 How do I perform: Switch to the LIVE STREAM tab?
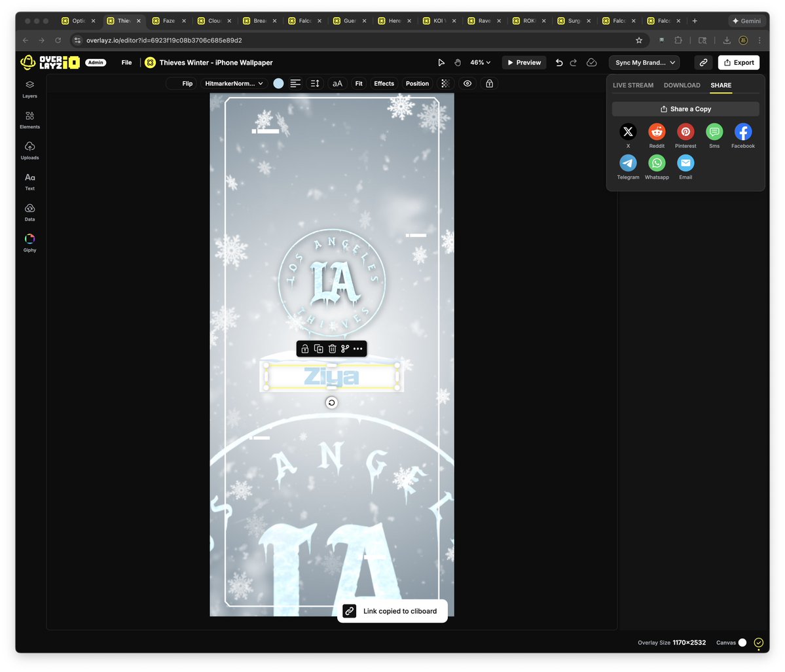pyautogui.click(x=633, y=85)
